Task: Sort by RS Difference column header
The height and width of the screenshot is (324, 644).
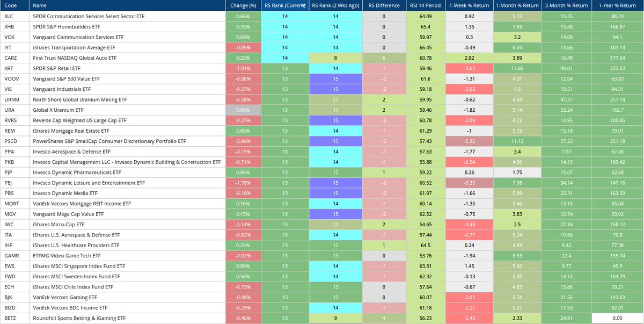Action: pyautogui.click(x=384, y=5)
